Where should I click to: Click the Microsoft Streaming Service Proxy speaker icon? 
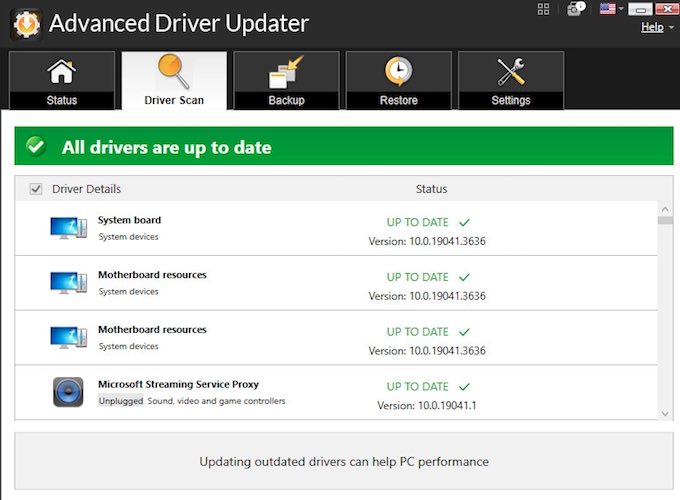[68, 392]
